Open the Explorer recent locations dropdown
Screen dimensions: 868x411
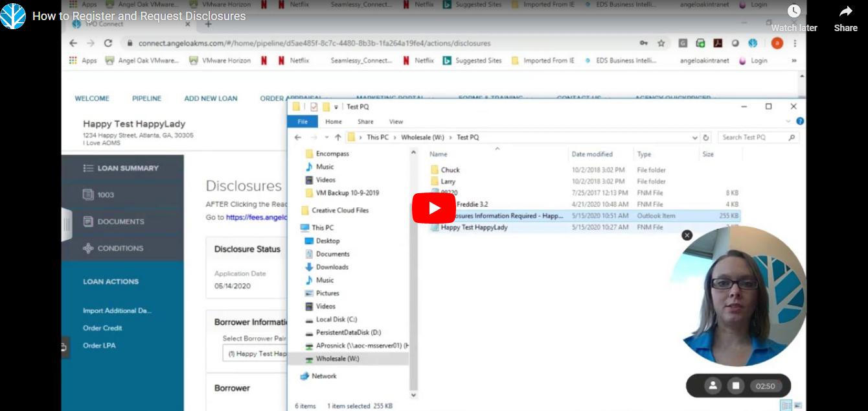point(326,137)
